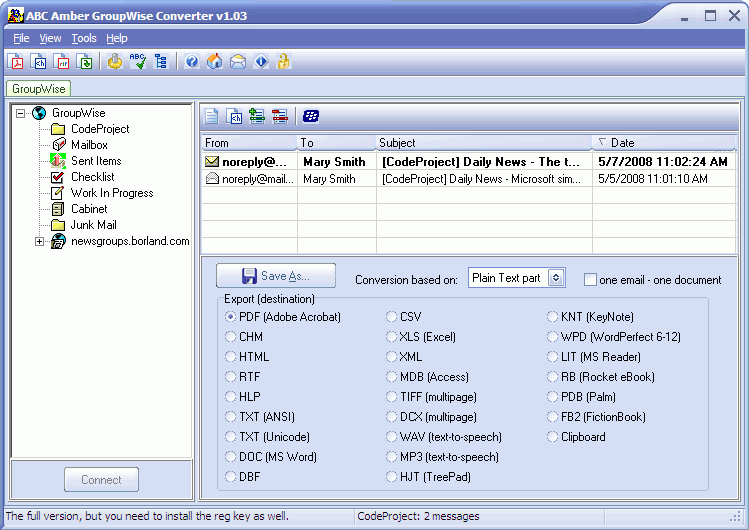Select the message dated 5/5/2008 11:01:10 AM
Screen dimensions: 749x530
pyautogui.click(x=469, y=179)
